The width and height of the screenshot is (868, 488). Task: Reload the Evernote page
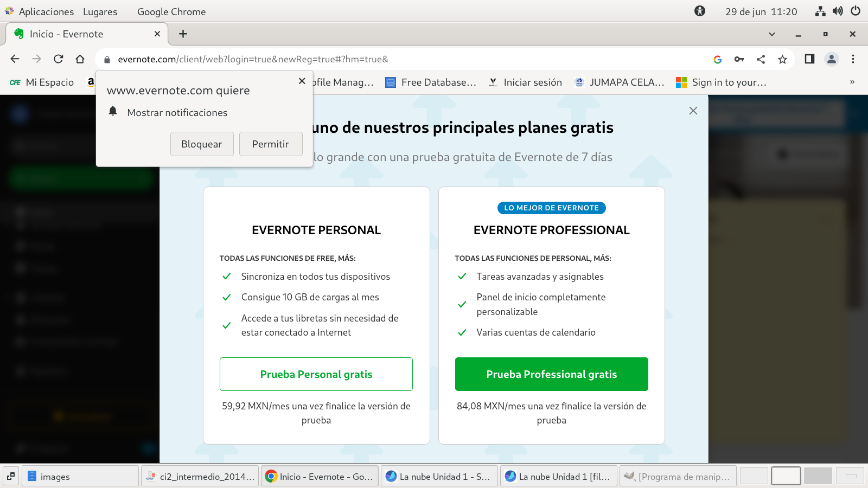59,59
